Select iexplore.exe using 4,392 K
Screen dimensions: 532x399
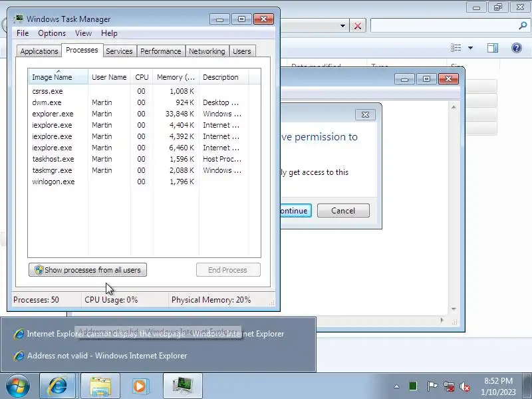pos(137,136)
